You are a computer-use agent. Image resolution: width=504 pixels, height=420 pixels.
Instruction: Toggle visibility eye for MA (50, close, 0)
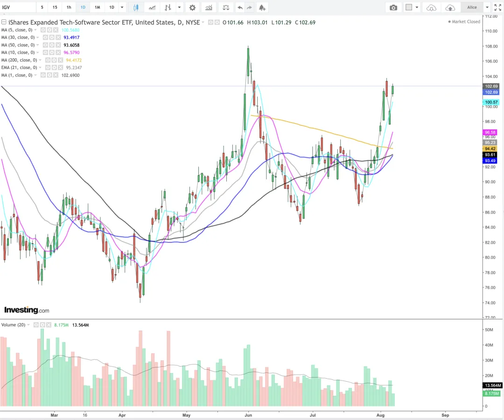point(45,45)
